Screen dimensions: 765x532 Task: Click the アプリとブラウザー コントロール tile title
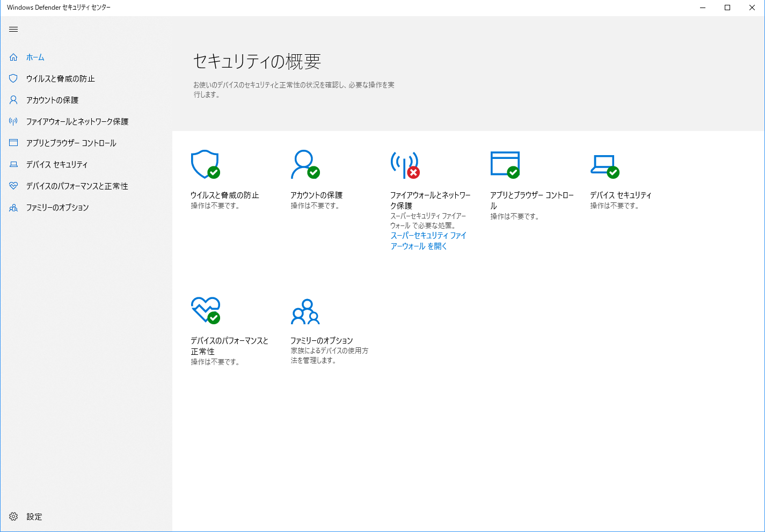coord(532,200)
